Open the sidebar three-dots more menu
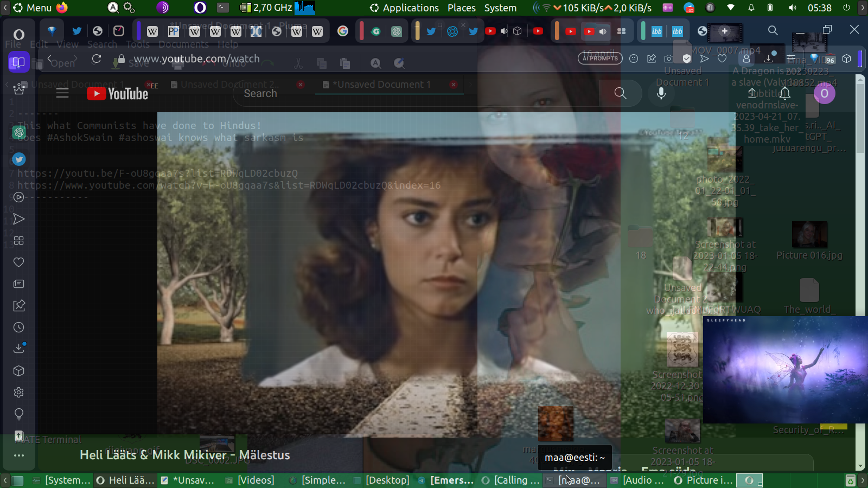 click(x=19, y=455)
